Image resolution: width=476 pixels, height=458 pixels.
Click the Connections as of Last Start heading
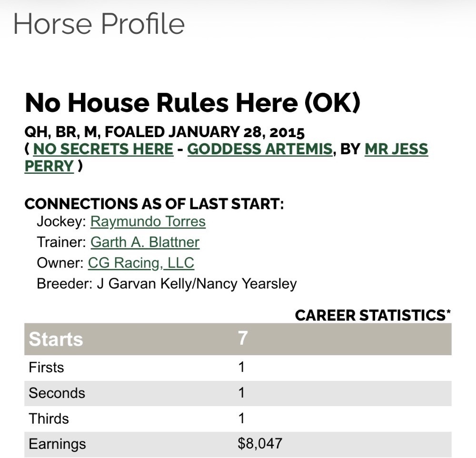[154, 203]
